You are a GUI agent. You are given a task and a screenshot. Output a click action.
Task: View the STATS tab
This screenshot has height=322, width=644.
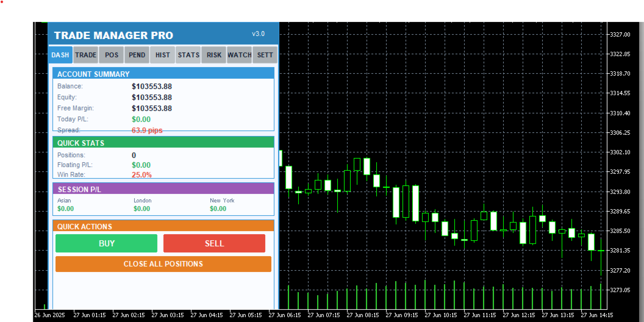click(188, 55)
